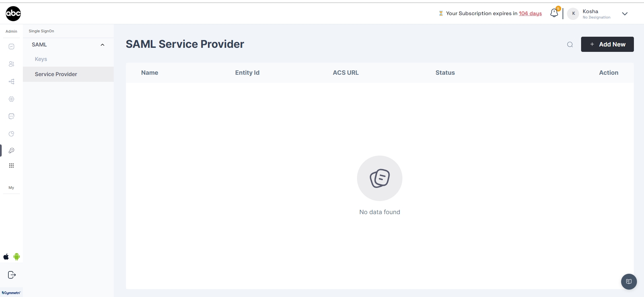Click the Add New button
The width and height of the screenshot is (644, 297).
tap(607, 44)
